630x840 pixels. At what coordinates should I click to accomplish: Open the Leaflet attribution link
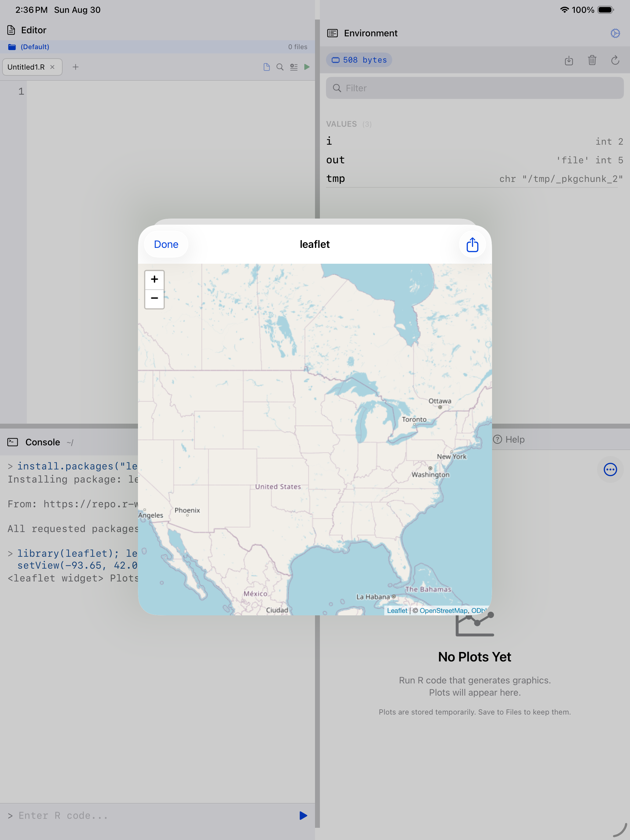(397, 610)
